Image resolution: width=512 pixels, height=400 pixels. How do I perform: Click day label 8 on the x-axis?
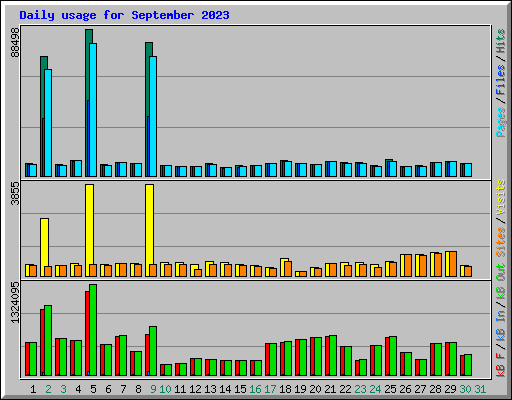coord(138,389)
